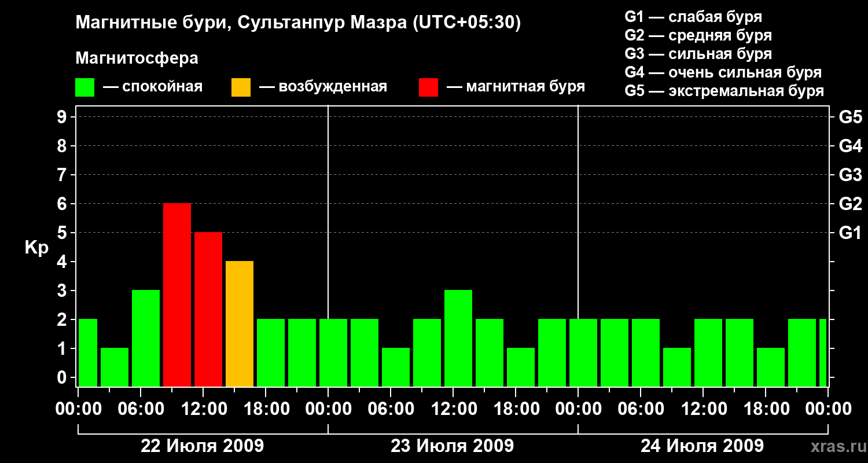Click the '9' value on Kp axis
Screen dimensions: 868x463
pos(63,117)
